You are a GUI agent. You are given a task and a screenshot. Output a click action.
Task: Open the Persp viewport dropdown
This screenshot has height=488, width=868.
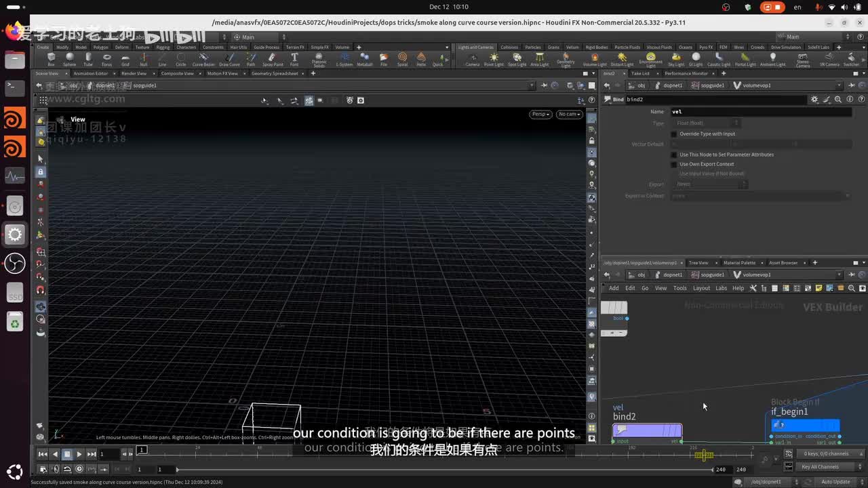pos(541,114)
